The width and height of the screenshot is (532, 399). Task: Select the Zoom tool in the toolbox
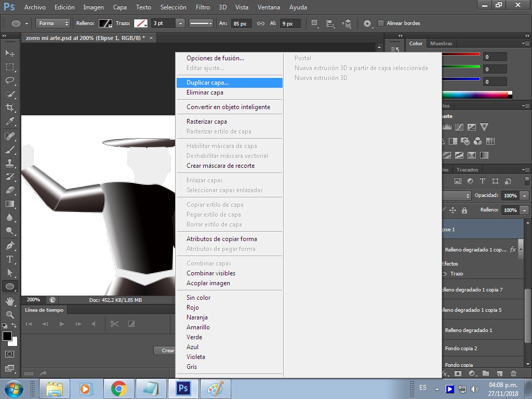coord(10,314)
